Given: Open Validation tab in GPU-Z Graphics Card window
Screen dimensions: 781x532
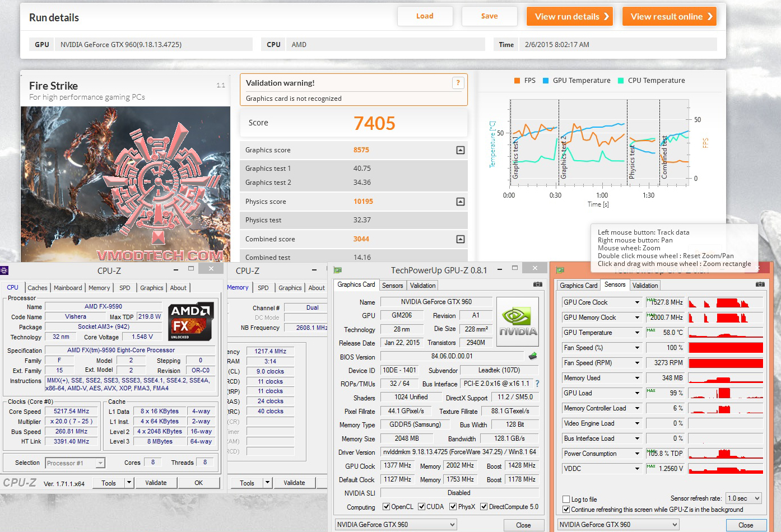Looking at the screenshot, I should click(x=422, y=286).
